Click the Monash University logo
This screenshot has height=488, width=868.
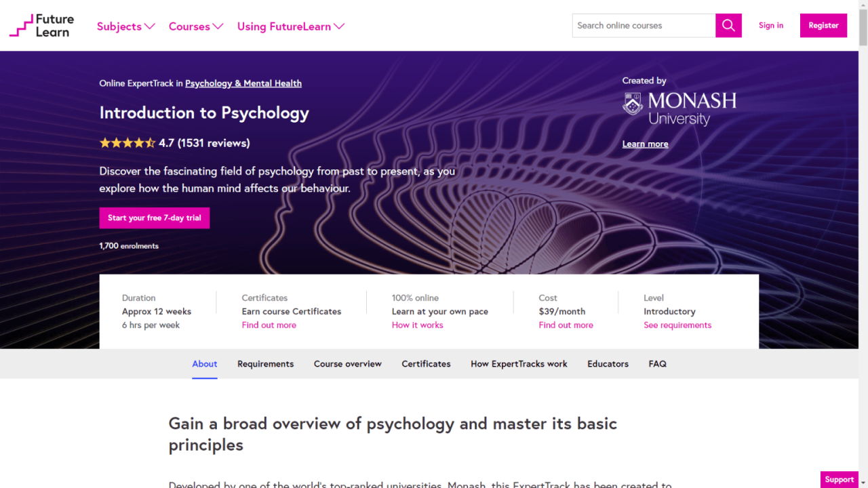(x=679, y=109)
